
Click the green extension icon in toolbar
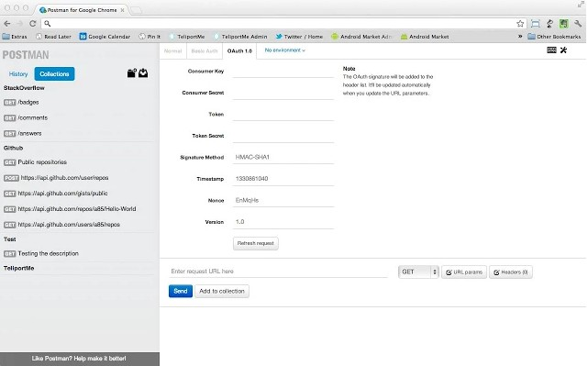(563, 24)
